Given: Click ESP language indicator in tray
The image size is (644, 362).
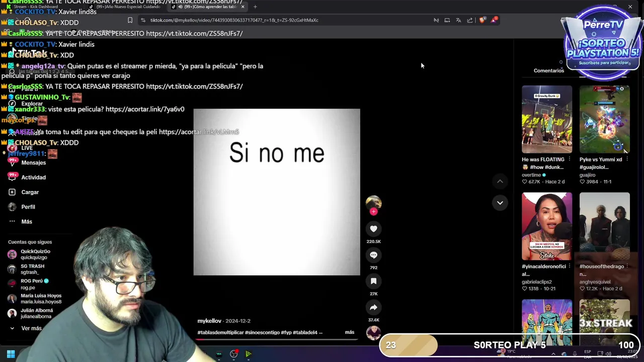Looking at the screenshot, I should [x=588, y=354].
